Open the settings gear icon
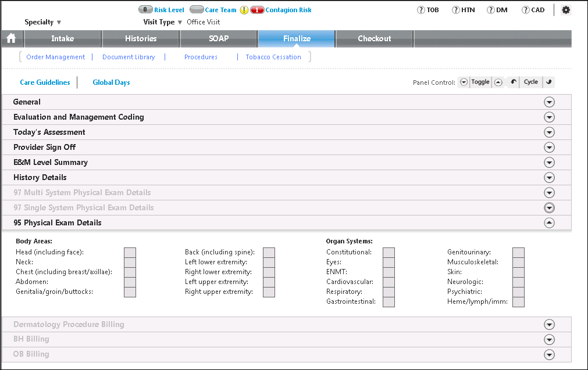 pos(566,10)
